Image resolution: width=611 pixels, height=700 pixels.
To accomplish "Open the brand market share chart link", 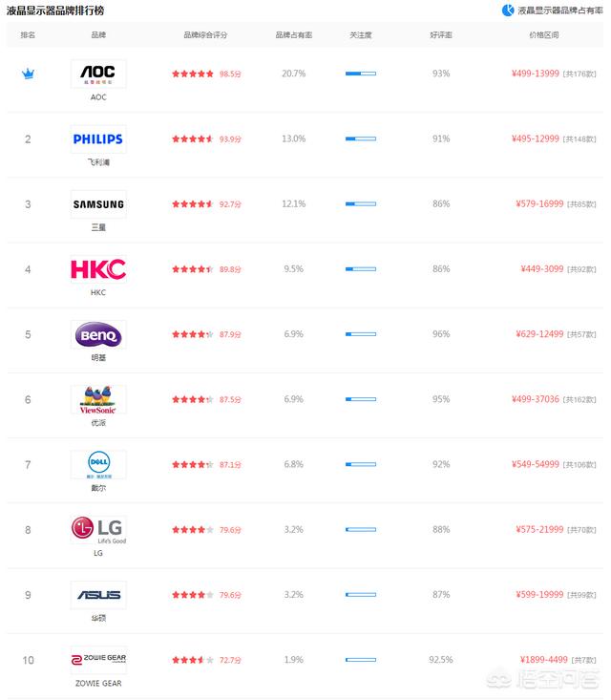I will 552,11.
